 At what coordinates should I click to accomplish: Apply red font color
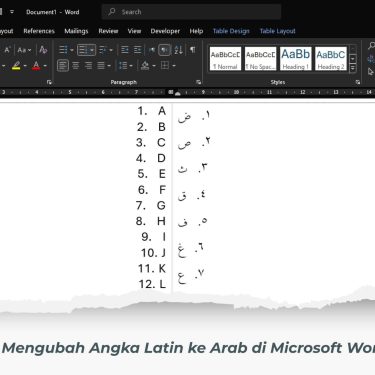[x=36, y=66]
